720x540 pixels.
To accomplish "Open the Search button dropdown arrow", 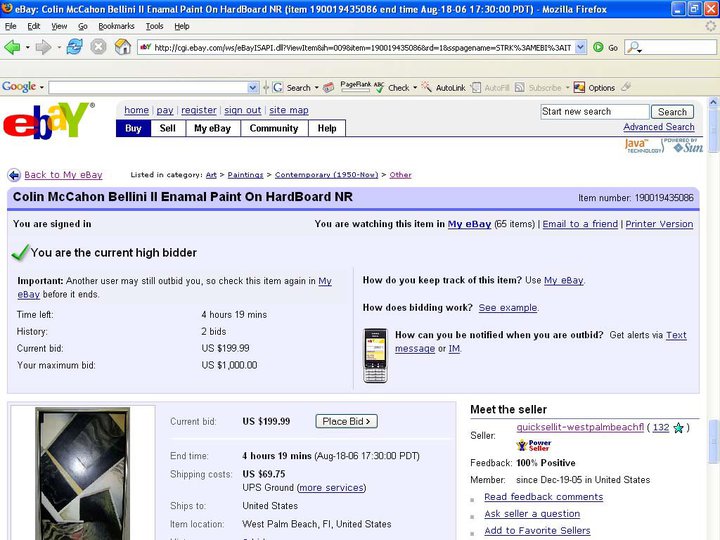I will tap(316, 87).
